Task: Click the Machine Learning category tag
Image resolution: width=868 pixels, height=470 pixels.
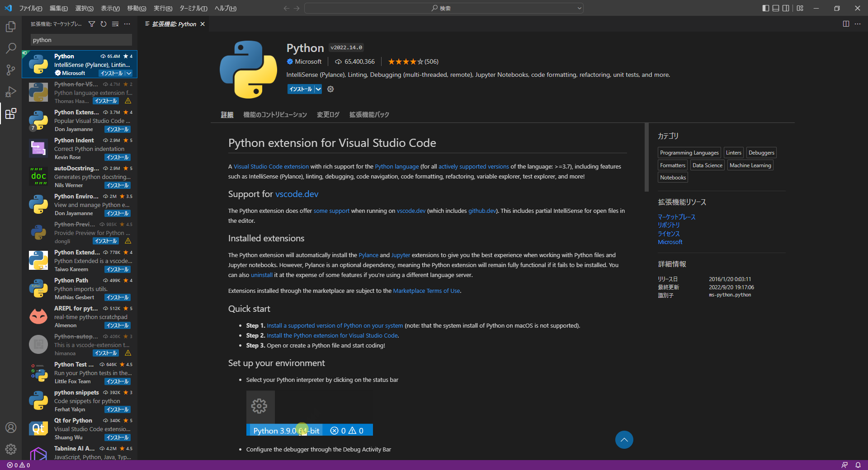Action: coord(750,165)
